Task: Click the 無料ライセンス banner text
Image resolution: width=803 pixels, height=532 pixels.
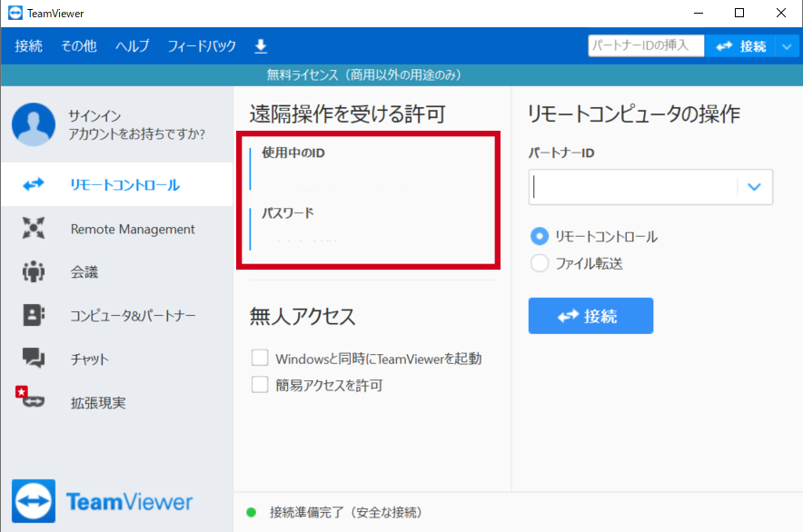Action: click(x=363, y=74)
